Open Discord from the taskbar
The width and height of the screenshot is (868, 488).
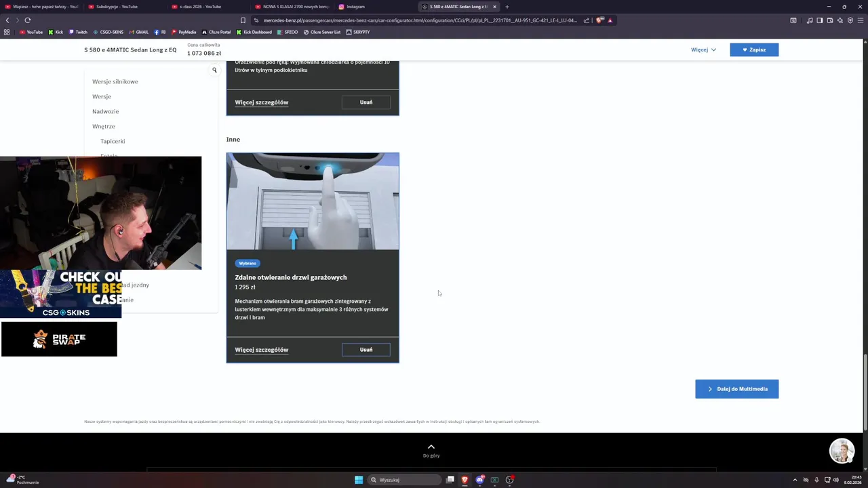point(479,480)
